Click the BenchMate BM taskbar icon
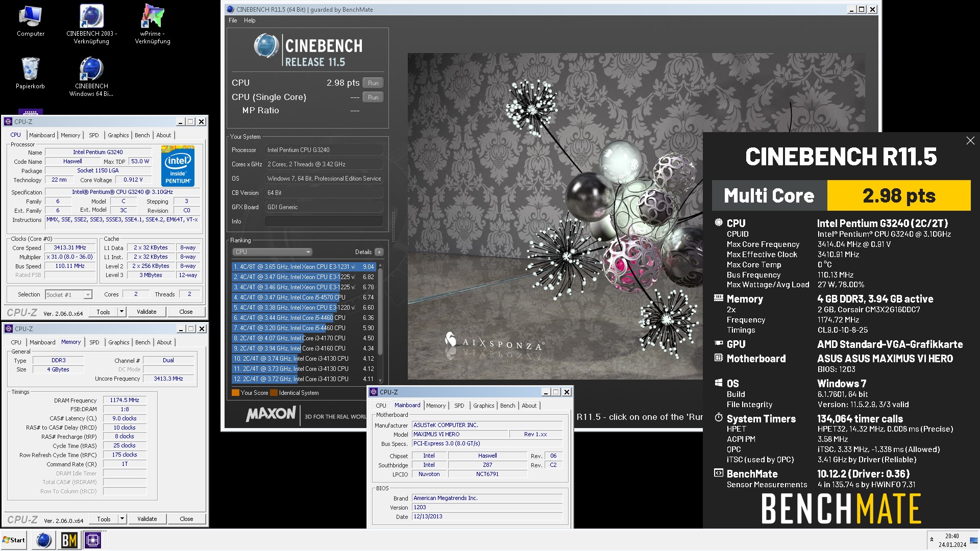980x551 pixels. click(x=69, y=540)
